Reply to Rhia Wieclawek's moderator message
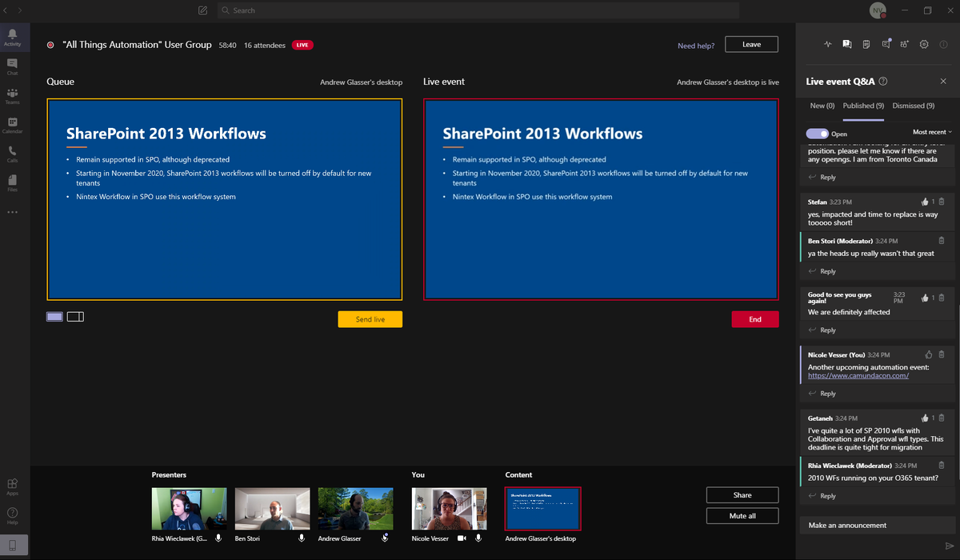960x560 pixels. coord(822,496)
